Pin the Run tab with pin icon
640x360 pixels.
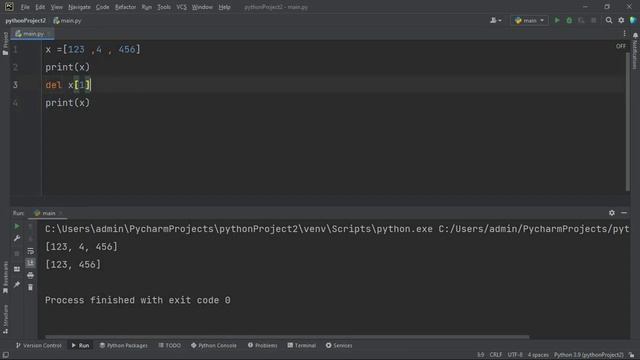(17, 284)
